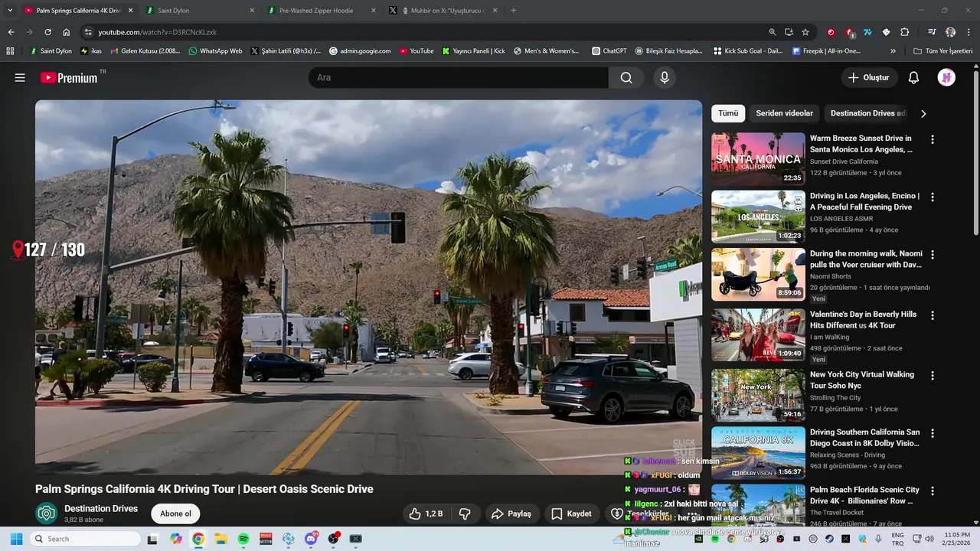
Task: Open options for Warm Breeze Sunset Drive video
Action: coord(933,139)
